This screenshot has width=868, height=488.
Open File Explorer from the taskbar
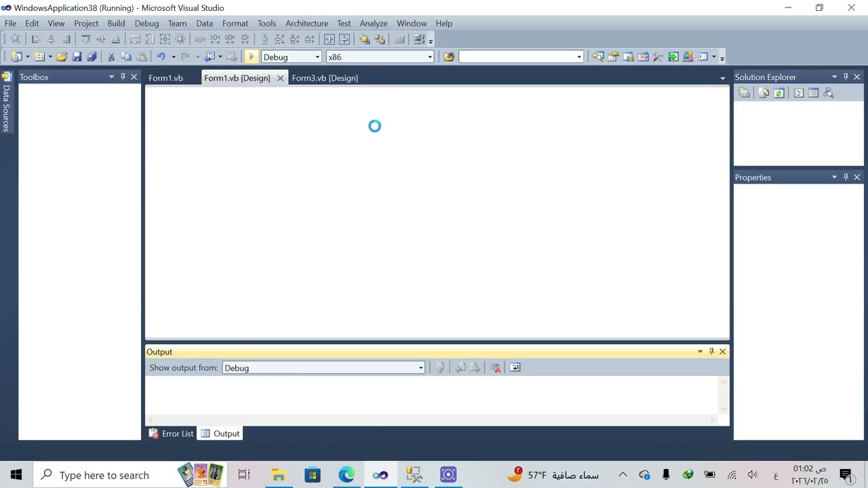(x=279, y=475)
